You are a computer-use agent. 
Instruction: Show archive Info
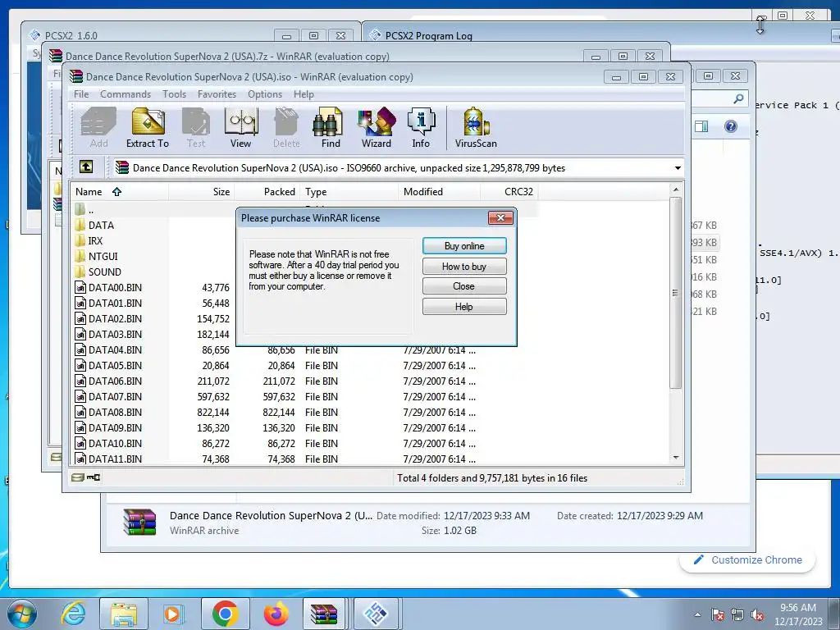(x=421, y=127)
